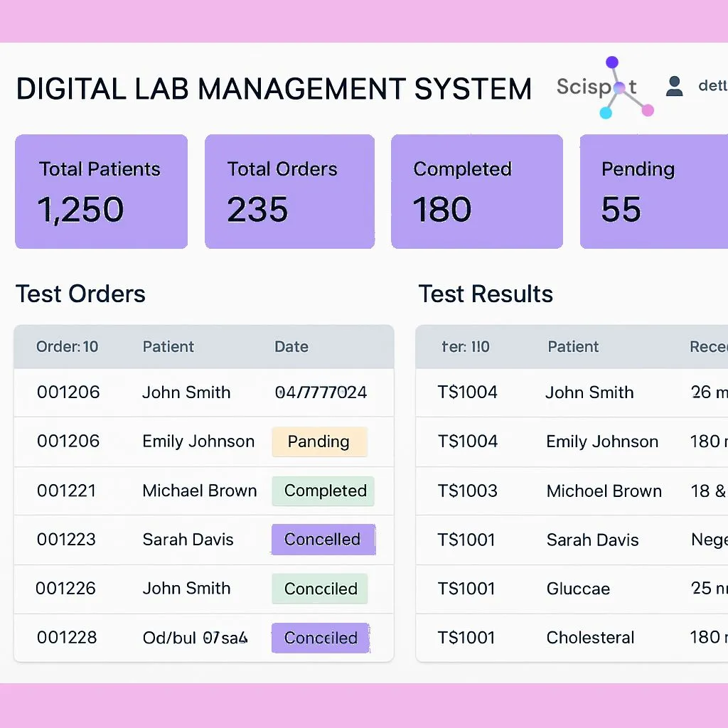Screen dimensions: 728x728
Task: Click the Digital Lab Management System title
Action: click(274, 89)
